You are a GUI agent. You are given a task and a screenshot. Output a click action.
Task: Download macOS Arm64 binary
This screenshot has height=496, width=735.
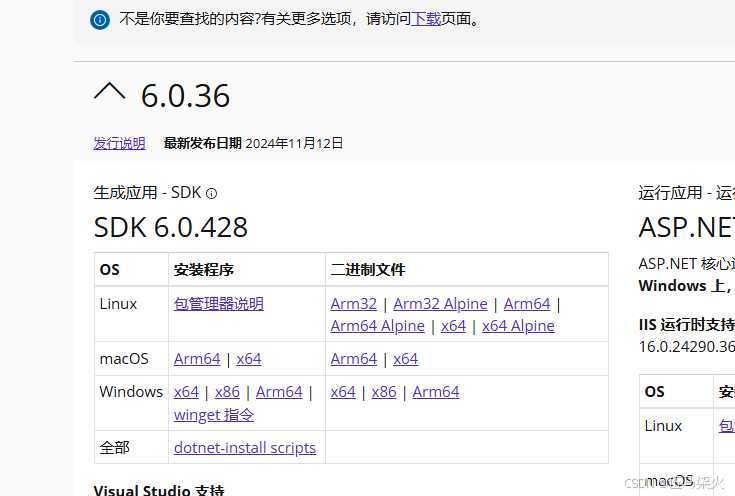click(x=353, y=359)
